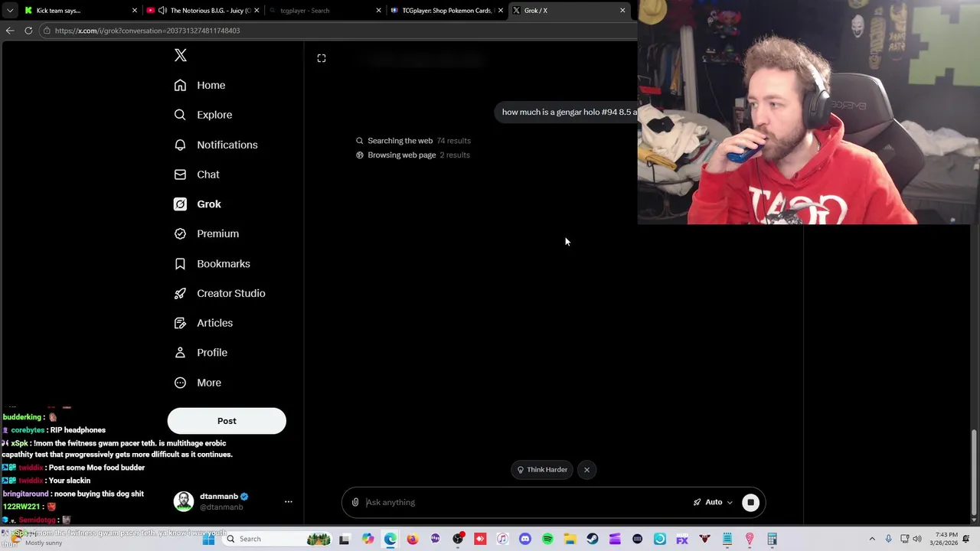Screen dimensions: 980x551
Task: Click the x.com address bar URL
Action: [147, 31]
